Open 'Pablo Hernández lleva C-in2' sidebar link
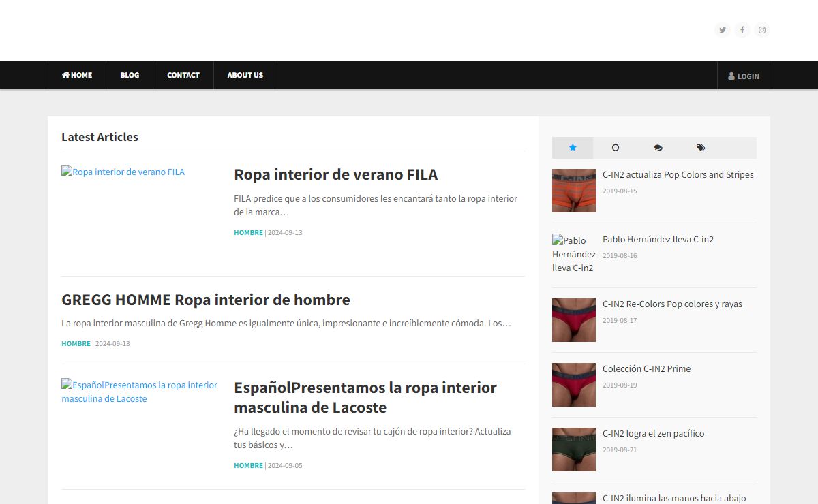Image resolution: width=818 pixels, height=504 pixels. pos(658,239)
